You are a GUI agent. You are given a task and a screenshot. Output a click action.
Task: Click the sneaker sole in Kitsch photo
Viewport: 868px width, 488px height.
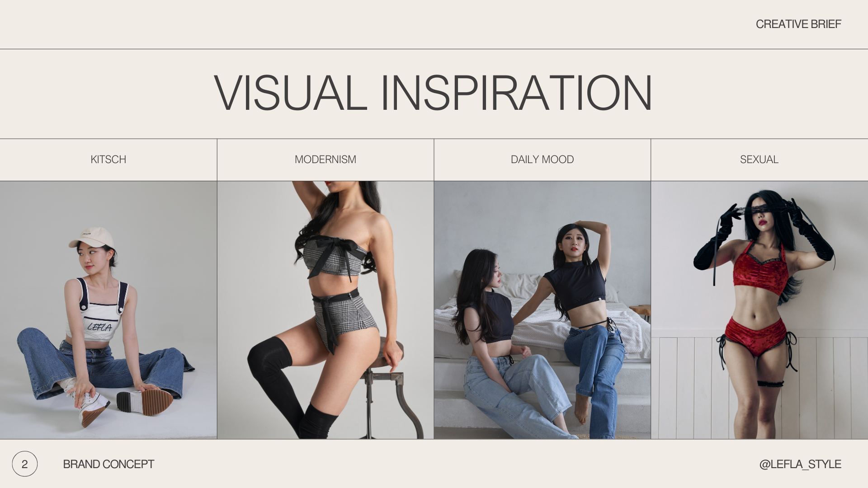click(145, 401)
